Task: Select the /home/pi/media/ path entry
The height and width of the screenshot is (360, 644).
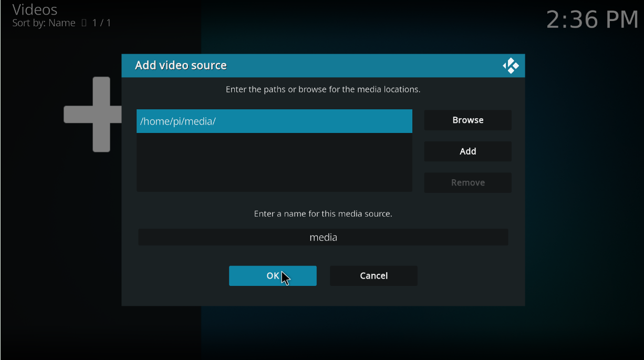Action: (x=274, y=121)
